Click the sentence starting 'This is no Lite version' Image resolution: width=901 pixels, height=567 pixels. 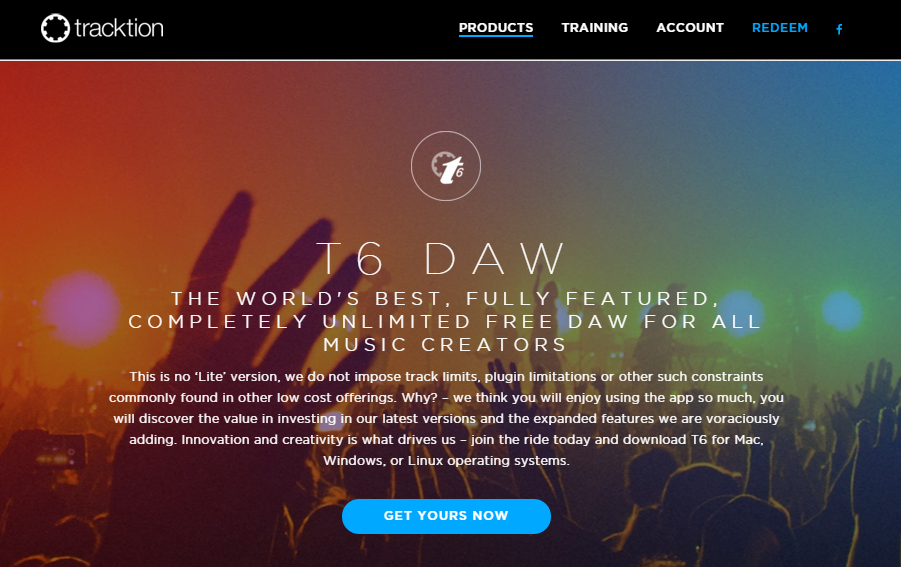446,377
